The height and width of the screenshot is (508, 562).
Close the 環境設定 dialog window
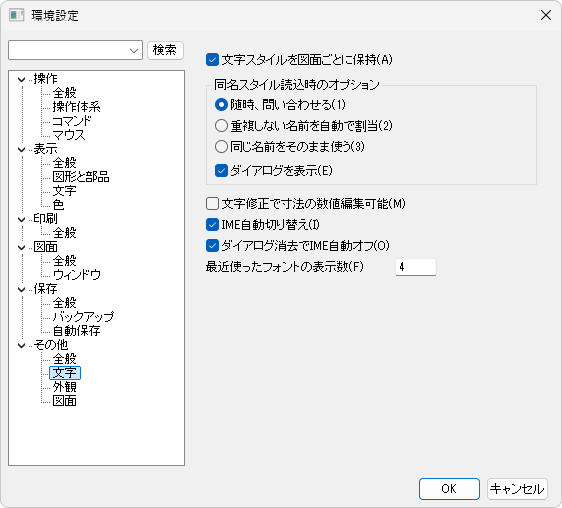(x=546, y=15)
